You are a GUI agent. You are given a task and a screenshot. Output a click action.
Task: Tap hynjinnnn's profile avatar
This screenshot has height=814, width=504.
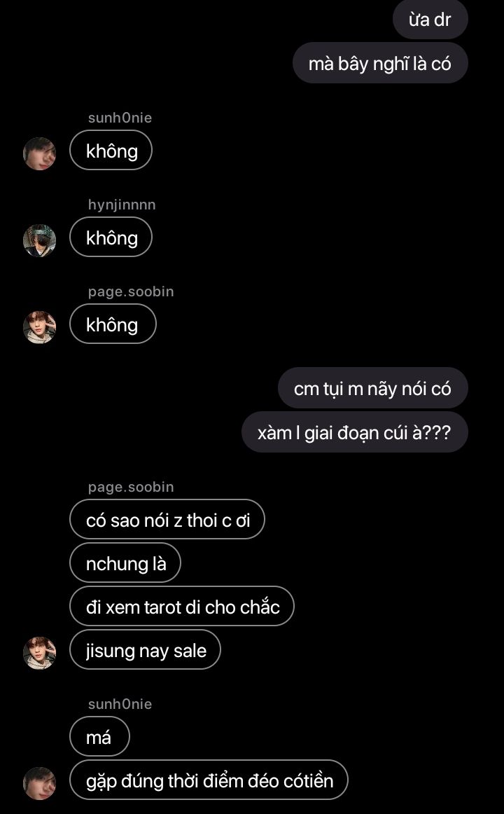pos(39,240)
